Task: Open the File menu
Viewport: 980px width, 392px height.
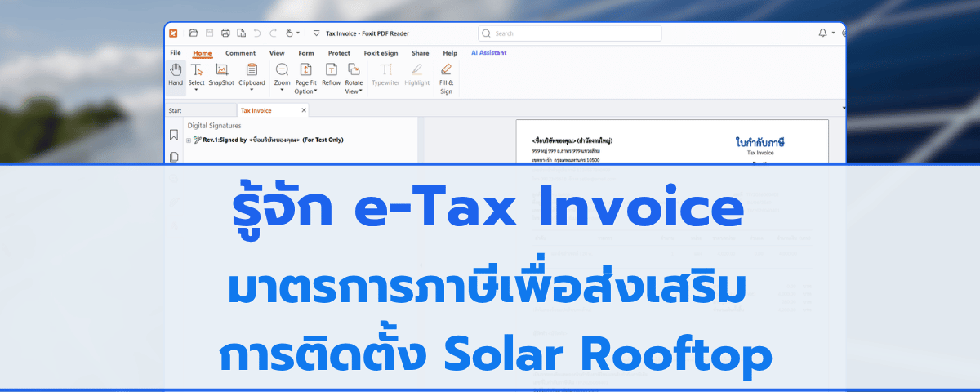Action: pyautogui.click(x=176, y=52)
